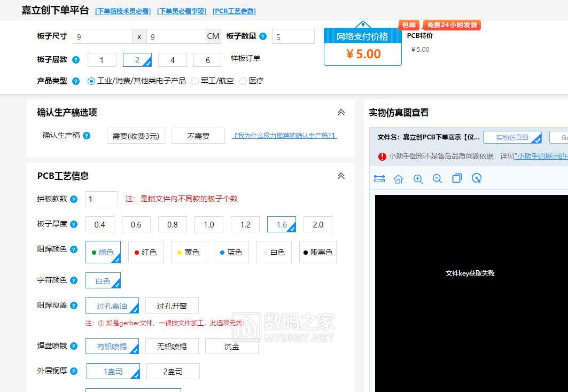This screenshot has height=392, width=568.
Task: Choose 4 layer board option
Action: (173, 60)
